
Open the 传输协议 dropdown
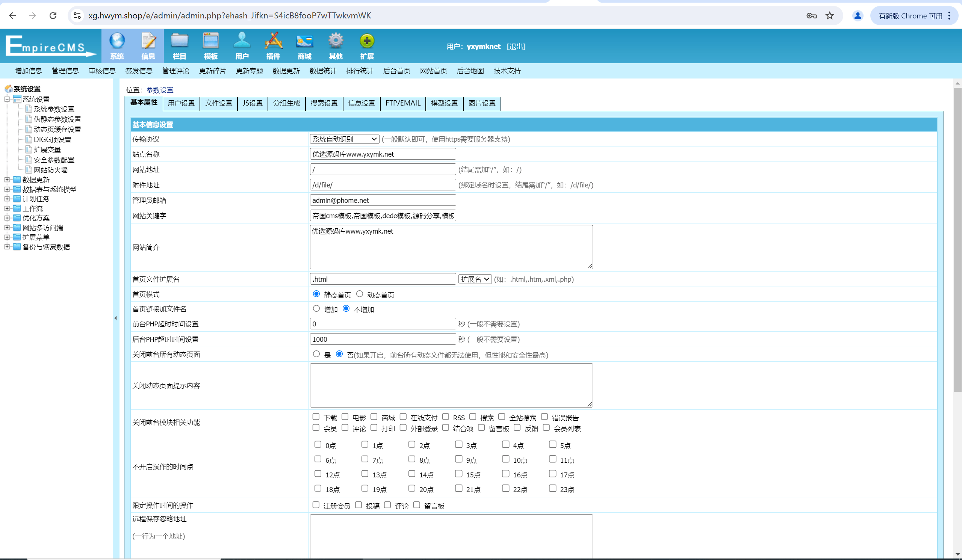[344, 139]
